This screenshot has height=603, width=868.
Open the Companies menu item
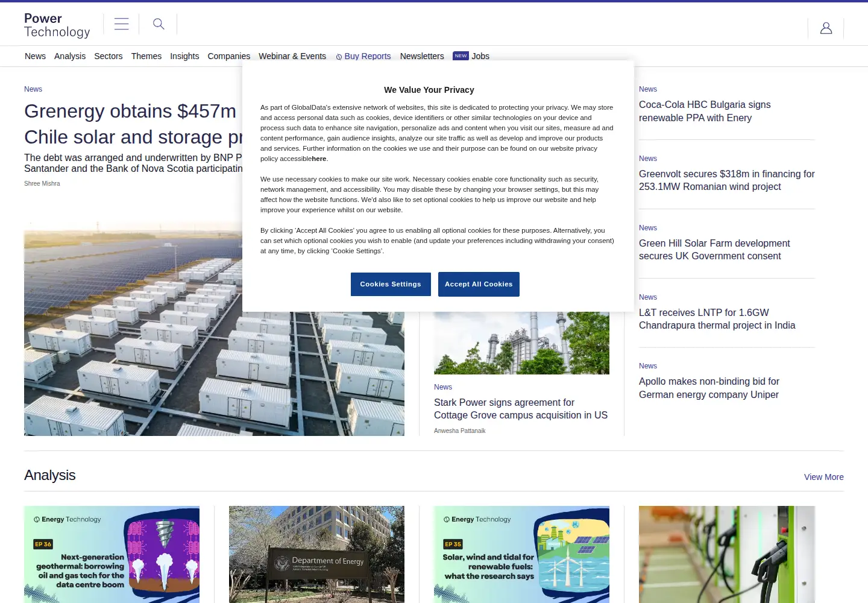pos(229,56)
